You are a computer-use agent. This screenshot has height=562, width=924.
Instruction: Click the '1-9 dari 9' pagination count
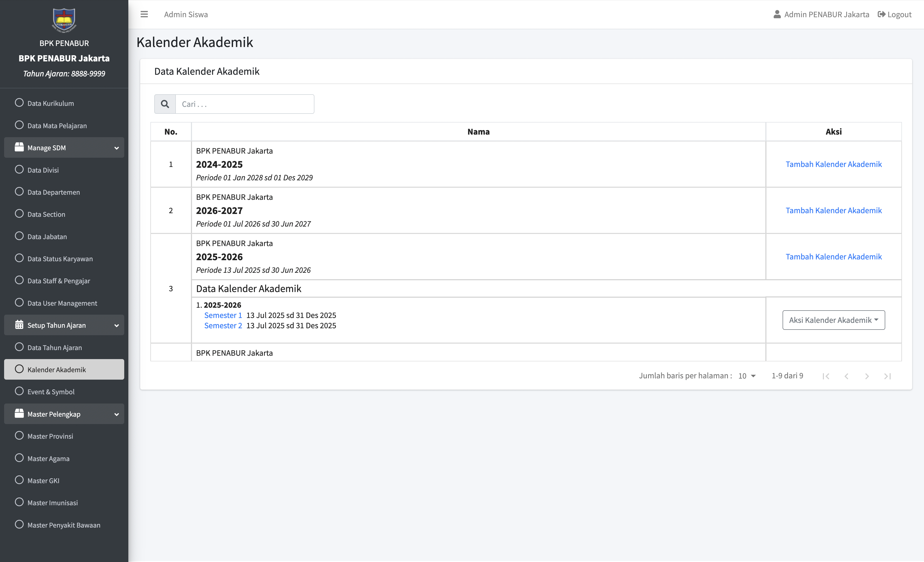[787, 376]
